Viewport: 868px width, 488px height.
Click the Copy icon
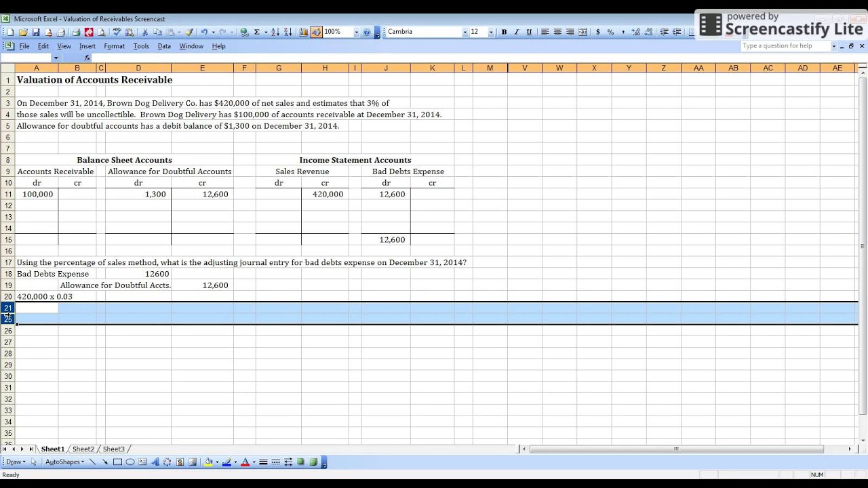pos(157,32)
